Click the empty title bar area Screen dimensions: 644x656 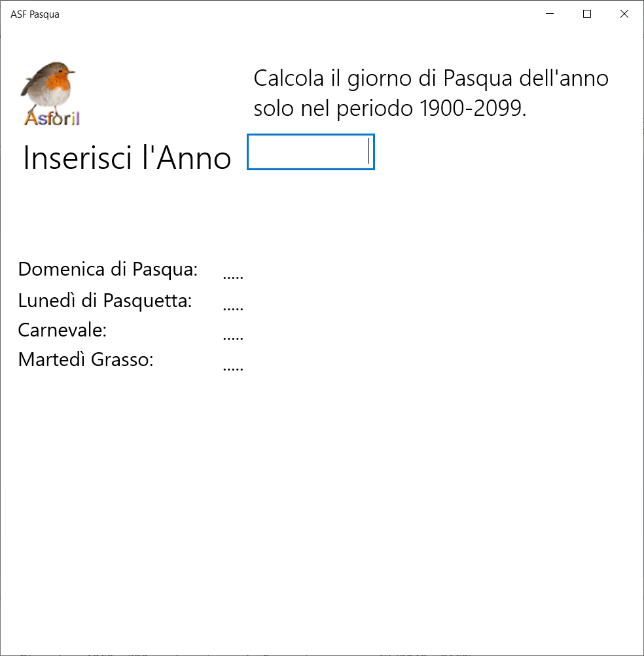click(295, 14)
